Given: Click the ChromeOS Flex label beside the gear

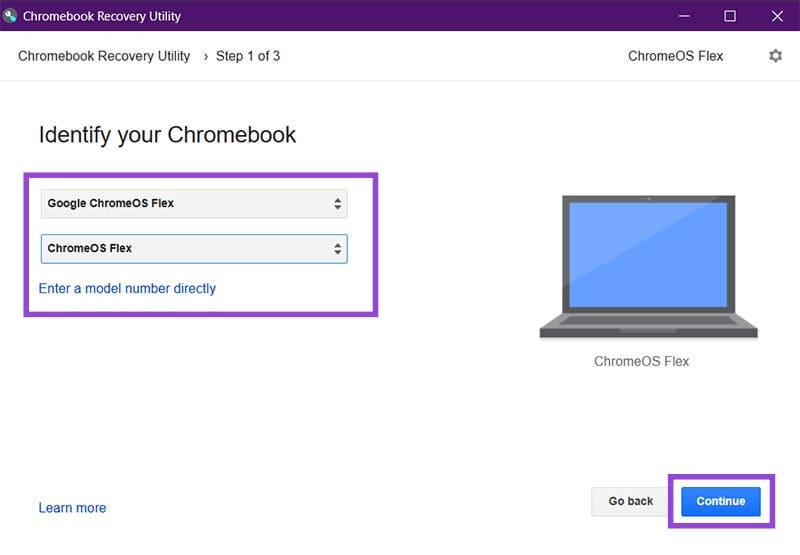Looking at the screenshot, I should point(675,56).
